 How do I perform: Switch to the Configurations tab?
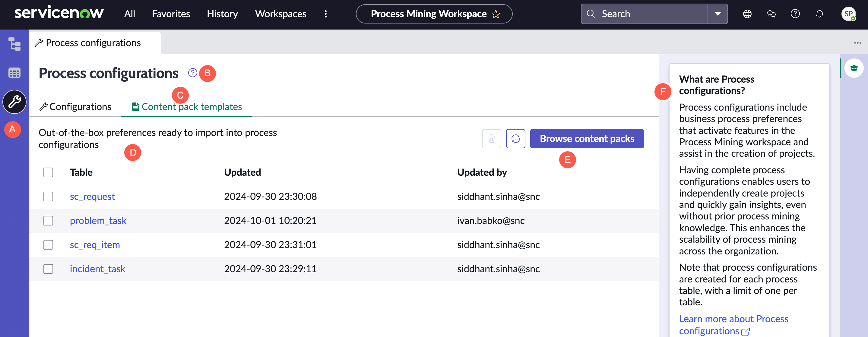click(x=75, y=107)
